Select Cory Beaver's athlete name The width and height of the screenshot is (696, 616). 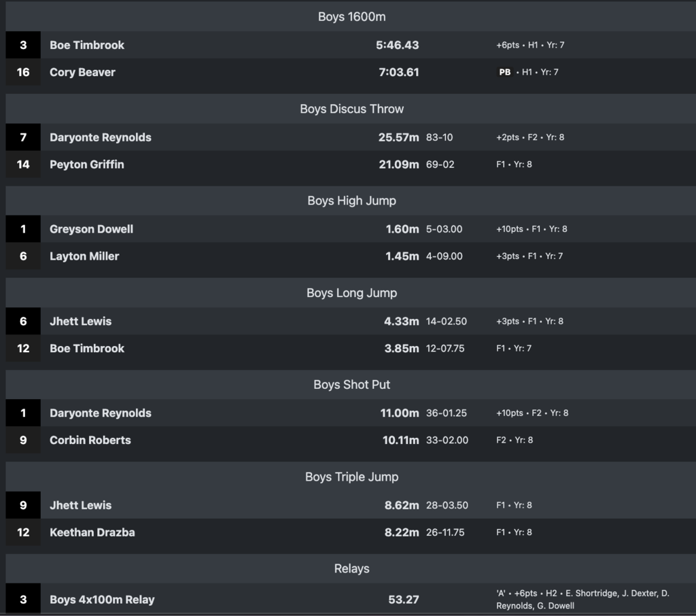[82, 72]
